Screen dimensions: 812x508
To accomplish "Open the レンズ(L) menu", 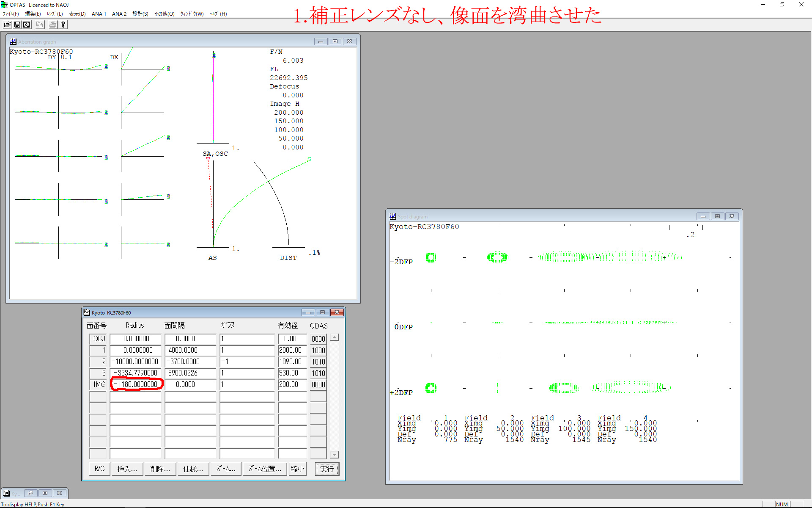I will point(55,14).
